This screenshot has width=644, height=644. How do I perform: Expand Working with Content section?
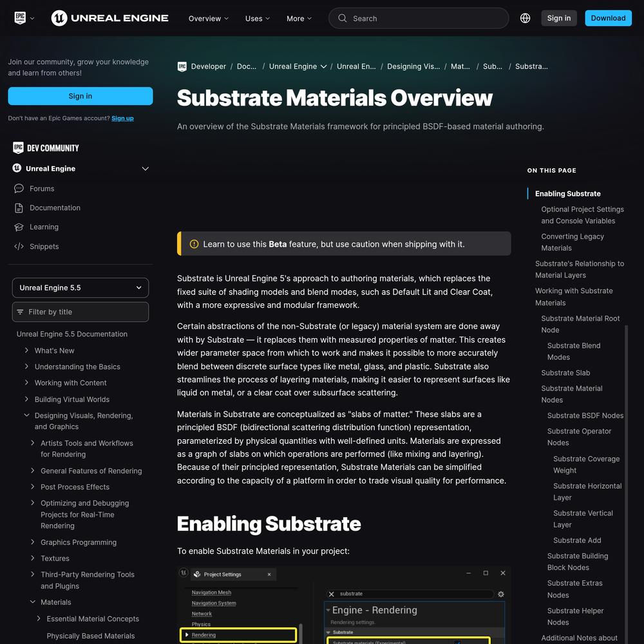26,383
